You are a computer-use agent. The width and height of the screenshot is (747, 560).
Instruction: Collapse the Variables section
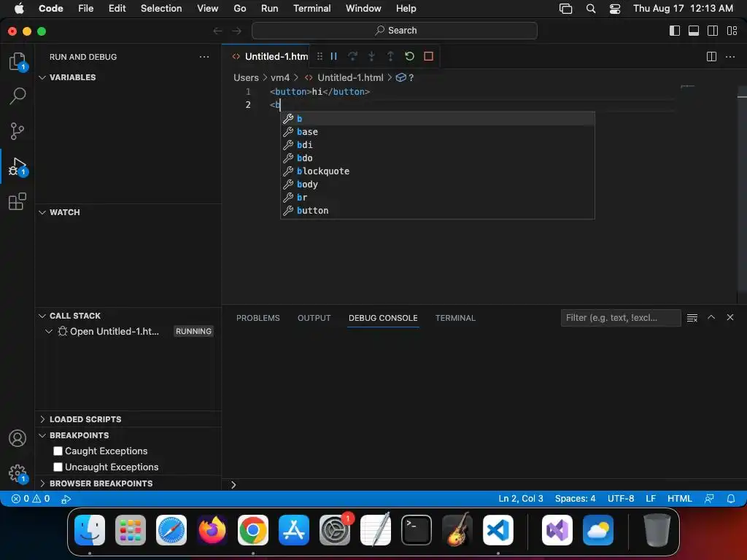click(x=42, y=77)
